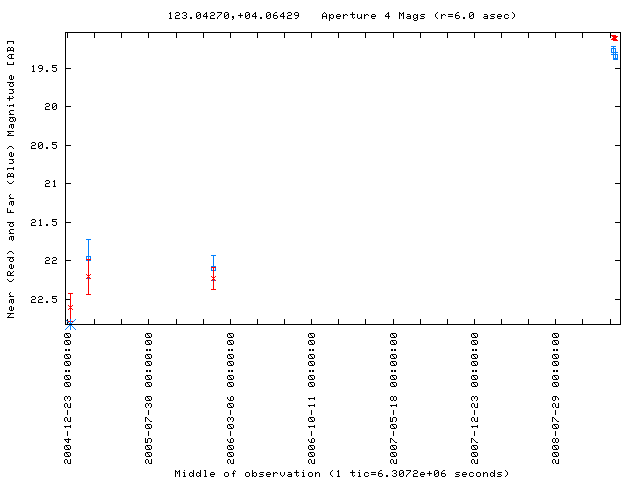The width and height of the screenshot is (640, 480).
Task: Select the blue square markers near 19.3 at far right
Action: point(615,53)
